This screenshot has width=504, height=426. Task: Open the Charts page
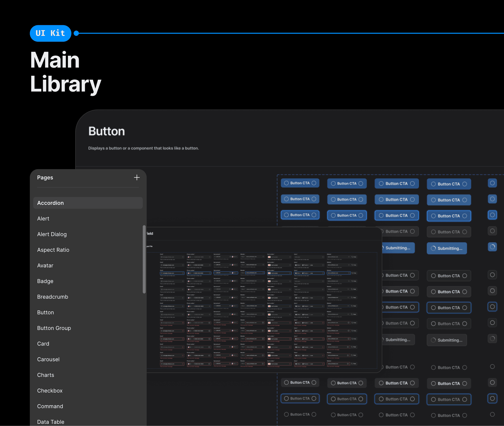[x=46, y=375]
